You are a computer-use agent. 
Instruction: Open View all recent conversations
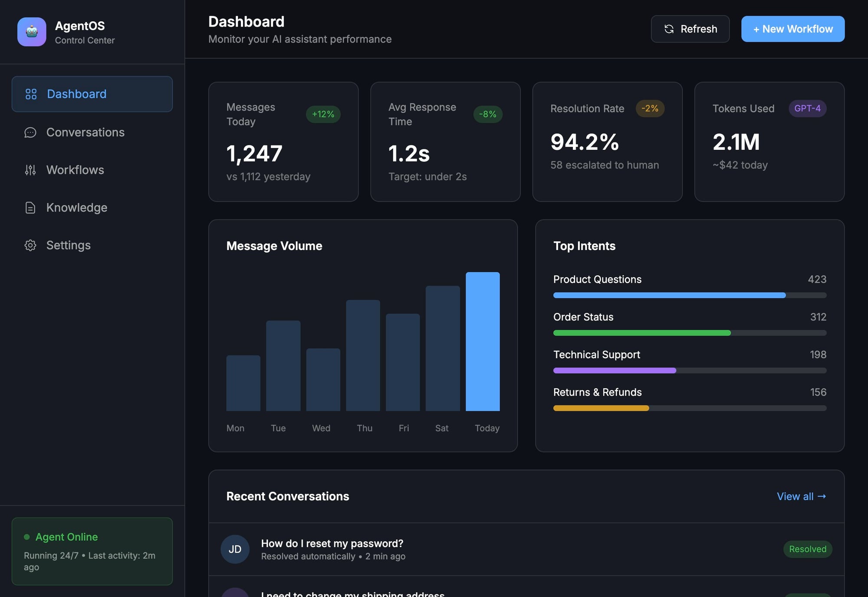pyautogui.click(x=801, y=496)
